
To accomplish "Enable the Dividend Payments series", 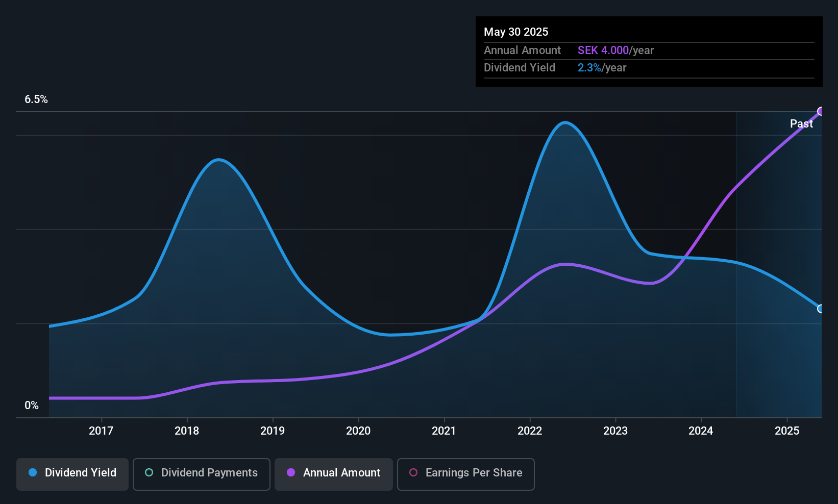I will (x=201, y=474).
